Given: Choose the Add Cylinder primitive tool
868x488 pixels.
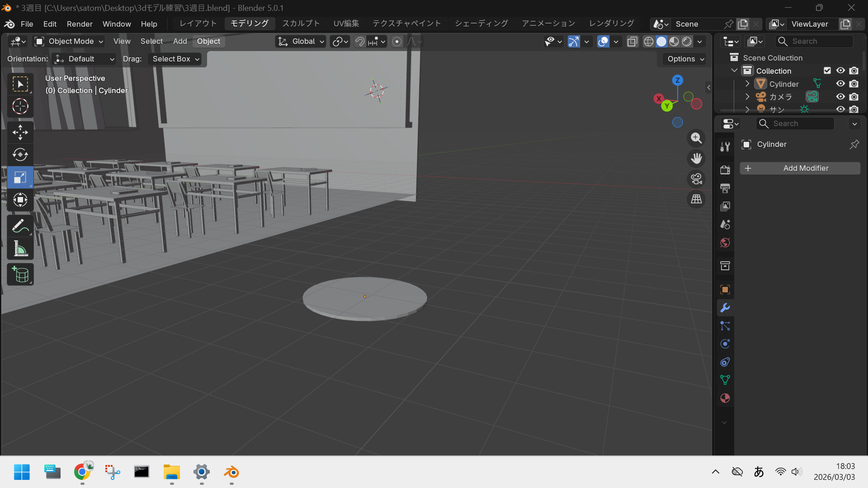Looking at the screenshot, I should tap(20, 274).
